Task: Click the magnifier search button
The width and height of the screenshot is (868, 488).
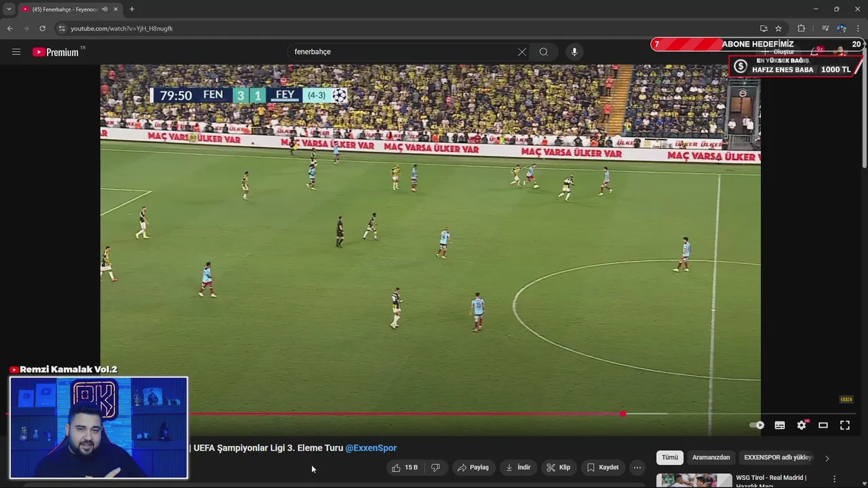Action: 544,52
